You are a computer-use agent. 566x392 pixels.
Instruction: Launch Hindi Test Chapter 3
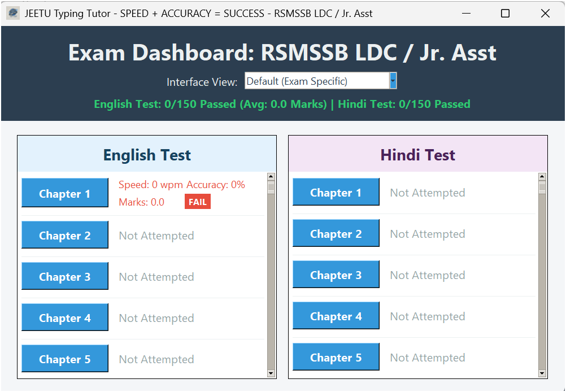[x=336, y=275]
